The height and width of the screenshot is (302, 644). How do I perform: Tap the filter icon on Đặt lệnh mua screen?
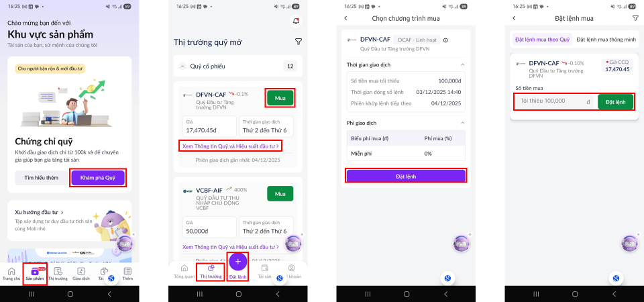click(636, 18)
